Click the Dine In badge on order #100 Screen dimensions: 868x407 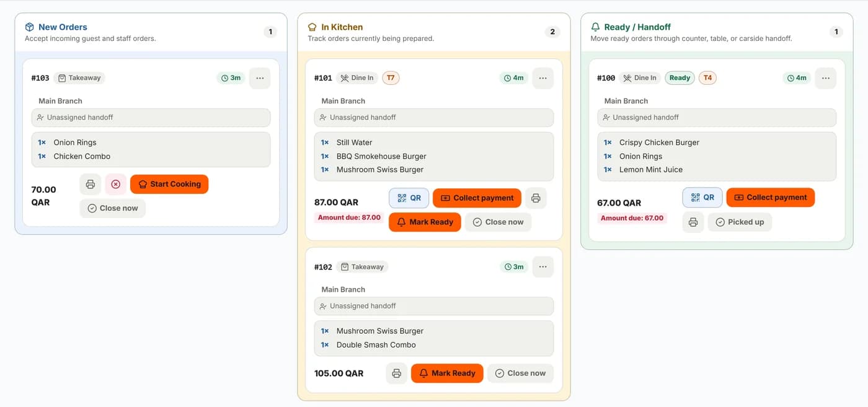point(640,78)
